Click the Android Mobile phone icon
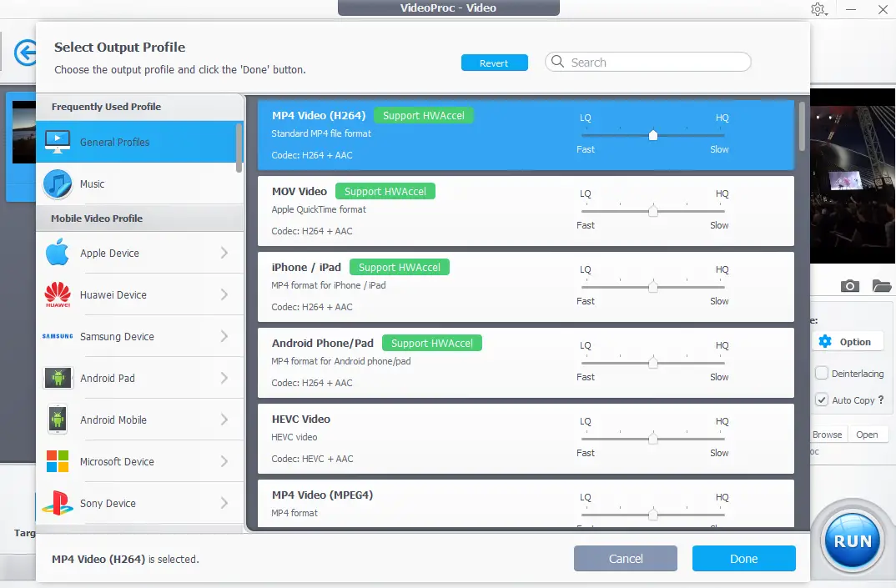 (x=58, y=420)
